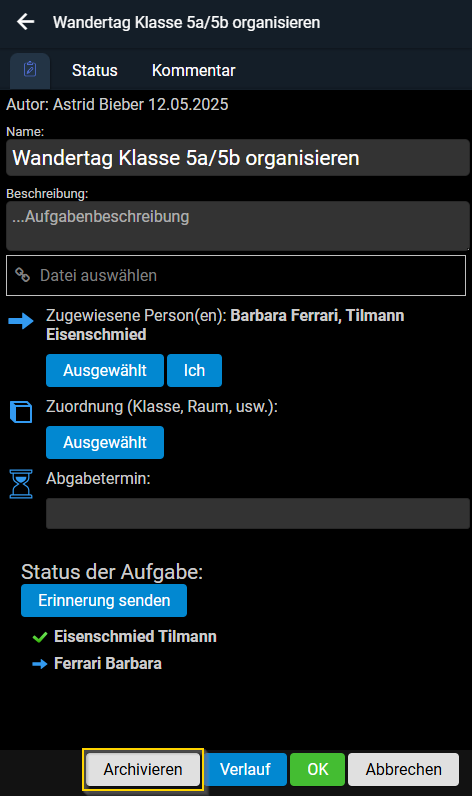The image size is (472, 796).
Task: Click Ausgewählt button under Zuordnung
Action: coord(105,443)
